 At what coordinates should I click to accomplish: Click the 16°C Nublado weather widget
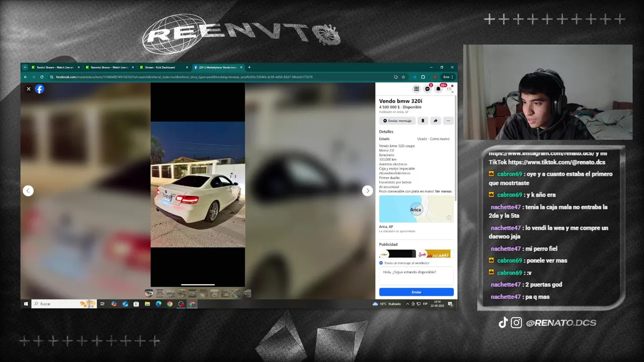[386, 304]
